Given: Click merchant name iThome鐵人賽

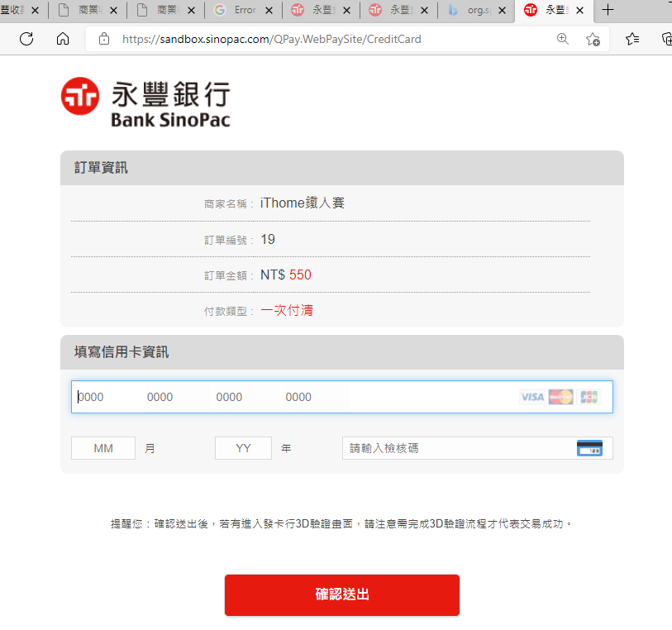Looking at the screenshot, I should tap(303, 203).
